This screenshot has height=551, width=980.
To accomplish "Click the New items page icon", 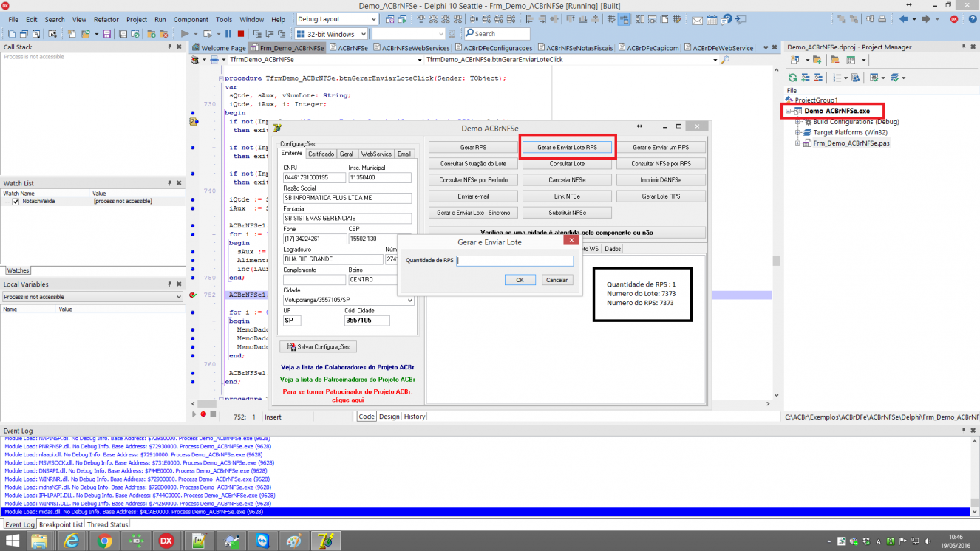I will click(x=71, y=34).
